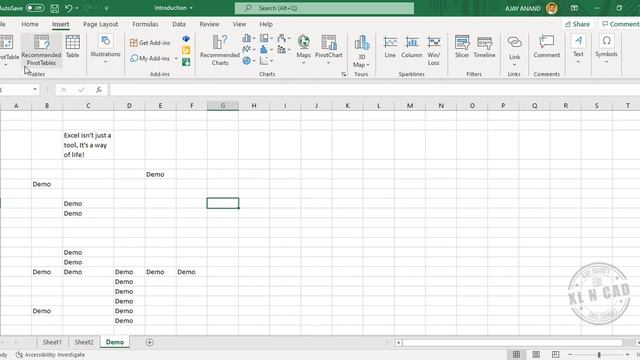The image size is (640, 360).
Task: Insert a Hierarchy chart
Action: pyautogui.click(x=266, y=38)
